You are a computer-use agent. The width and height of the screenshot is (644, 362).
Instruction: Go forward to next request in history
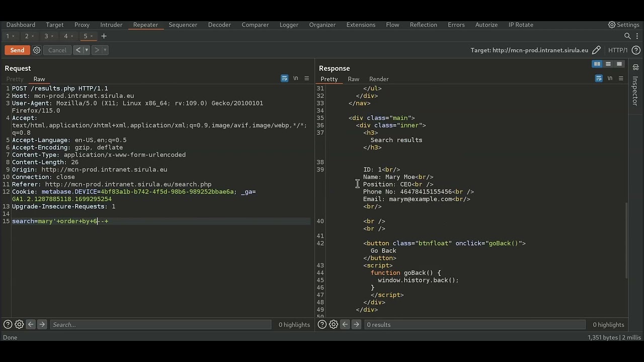click(97, 50)
